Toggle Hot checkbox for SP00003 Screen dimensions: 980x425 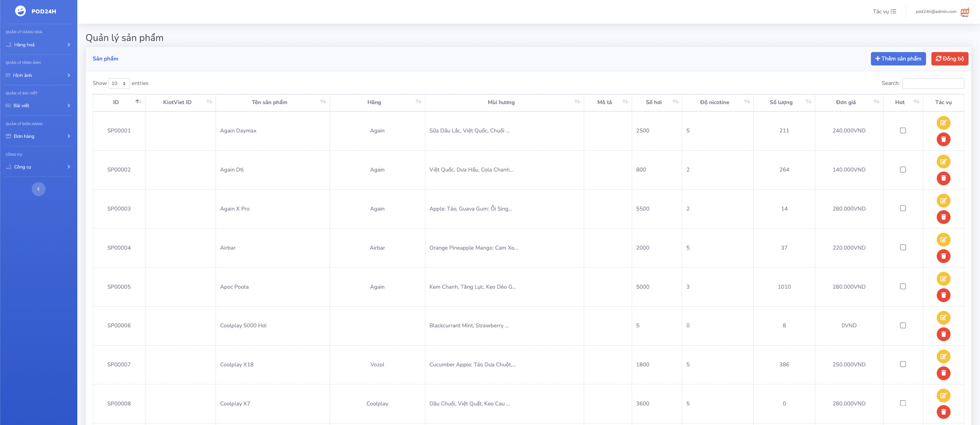[903, 208]
